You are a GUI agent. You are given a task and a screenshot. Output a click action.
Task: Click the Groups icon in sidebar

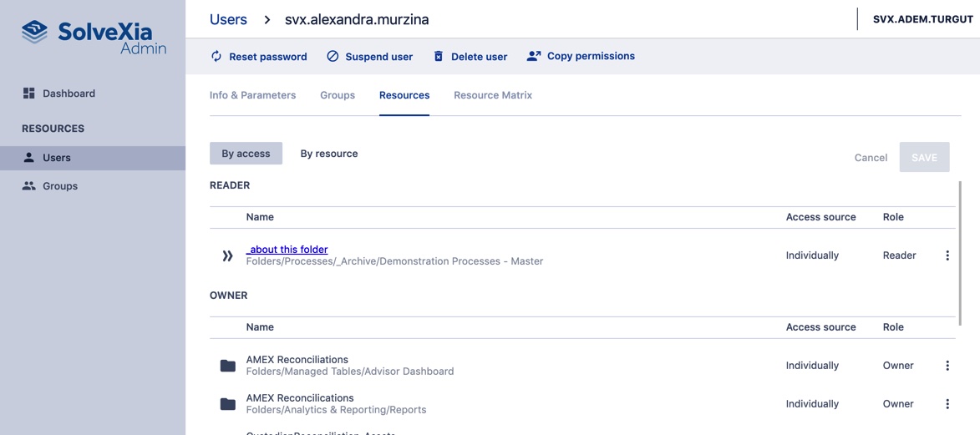(x=29, y=186)
